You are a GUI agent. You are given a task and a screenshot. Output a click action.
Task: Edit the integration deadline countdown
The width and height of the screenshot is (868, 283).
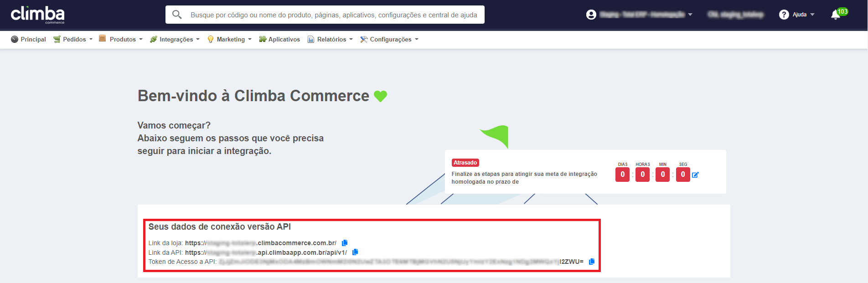(x=695, y=175)
